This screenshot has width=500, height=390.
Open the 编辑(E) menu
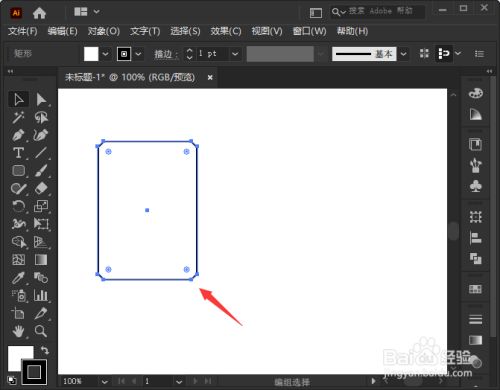62,31
